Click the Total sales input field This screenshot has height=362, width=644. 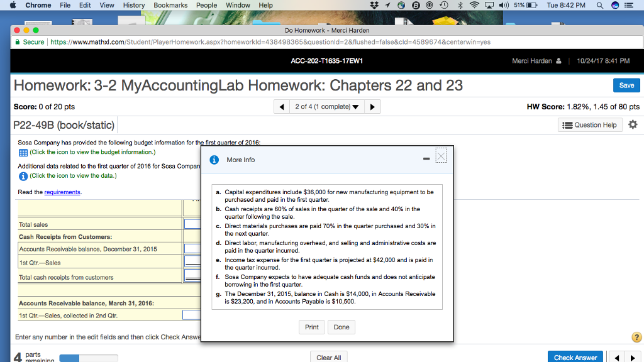tap(192, 224)
